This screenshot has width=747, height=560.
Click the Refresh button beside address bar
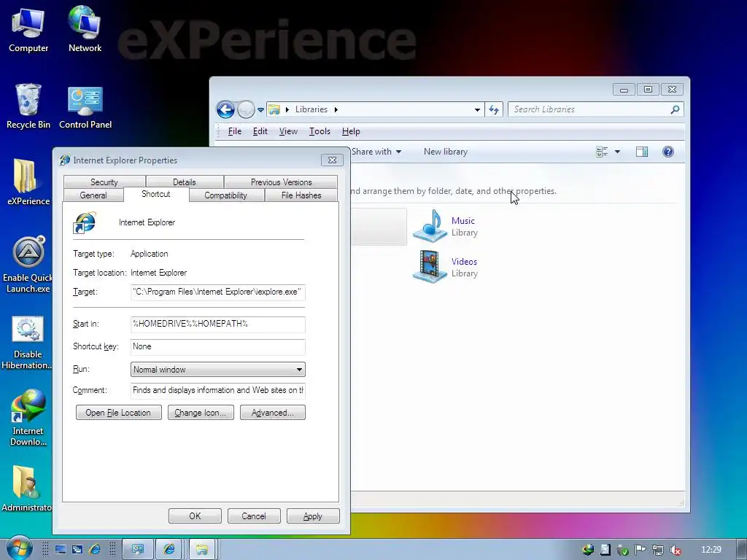click(x=494, y=109)
